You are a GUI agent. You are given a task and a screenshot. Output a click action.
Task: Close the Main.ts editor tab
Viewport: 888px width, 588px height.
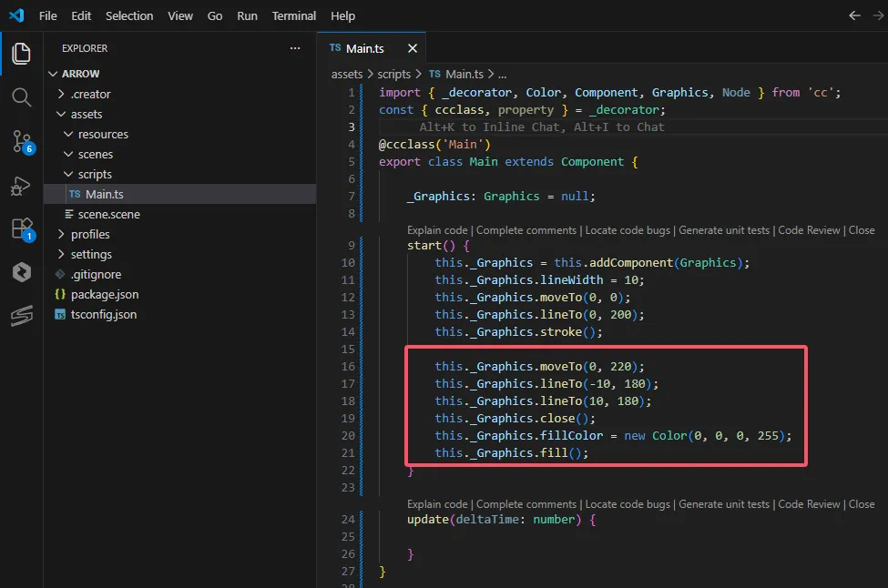413,48
